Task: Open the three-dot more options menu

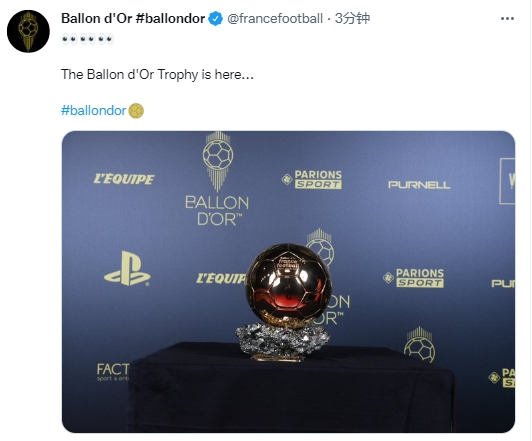Action: (507, 18)
